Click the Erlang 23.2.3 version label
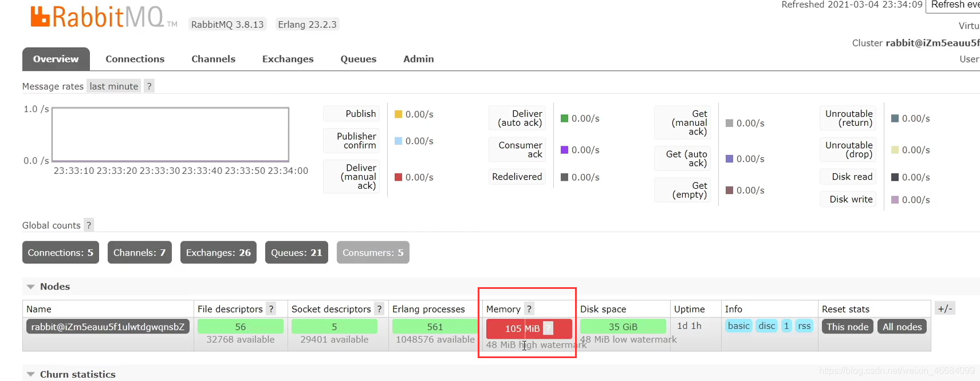The width and height of the screenshot is (980, 381). click(307, 25)
